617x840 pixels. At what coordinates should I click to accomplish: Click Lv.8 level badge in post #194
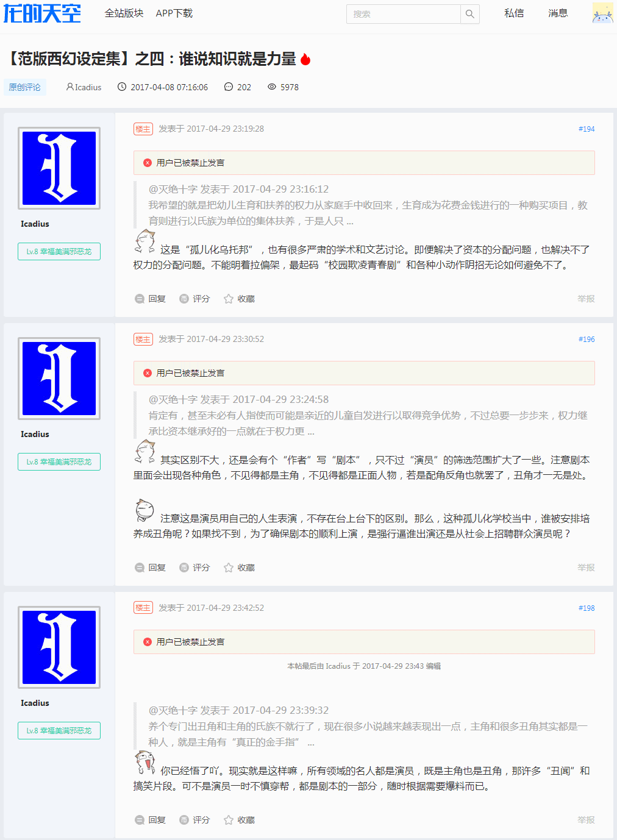tap(59, 251)
